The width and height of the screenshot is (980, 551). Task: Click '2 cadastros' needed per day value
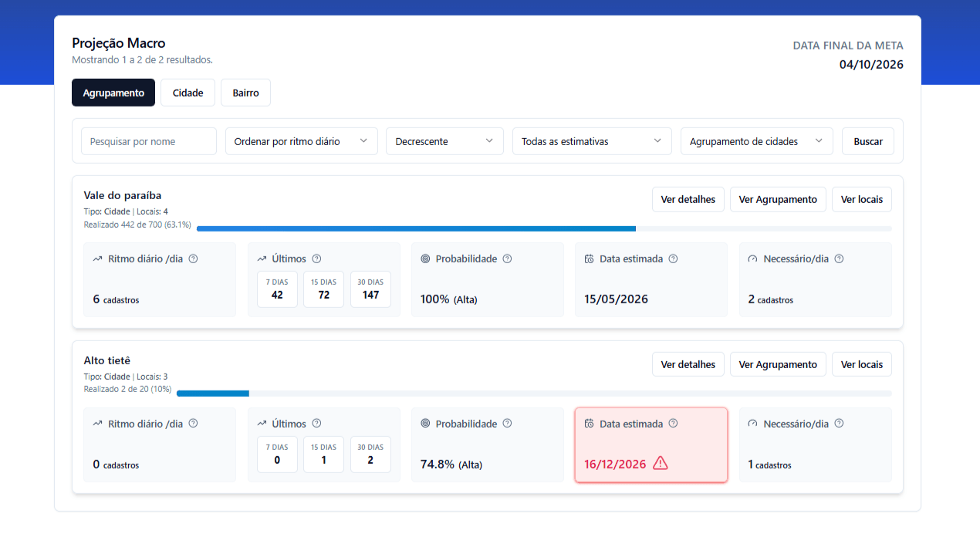771,299
